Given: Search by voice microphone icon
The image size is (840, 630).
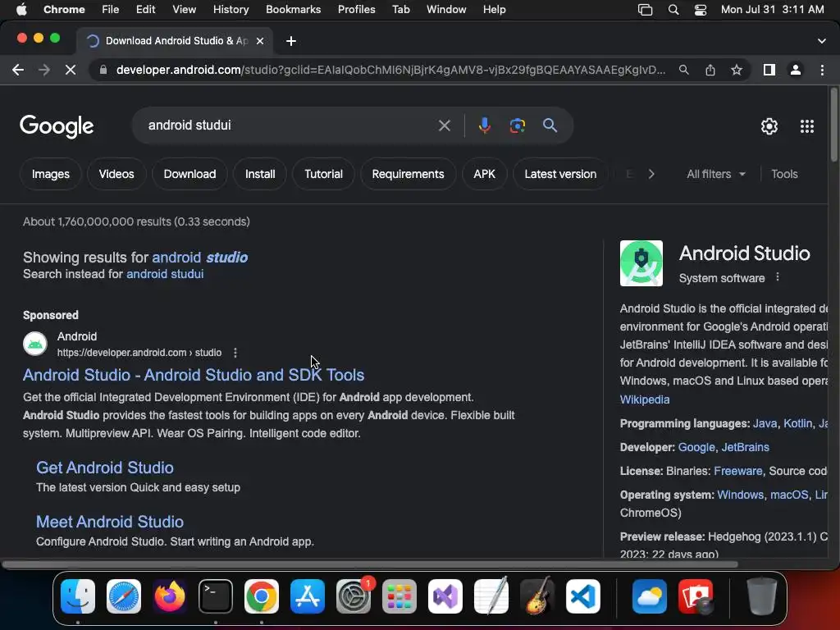Looking at the screenshot, I should pos(484,126).
